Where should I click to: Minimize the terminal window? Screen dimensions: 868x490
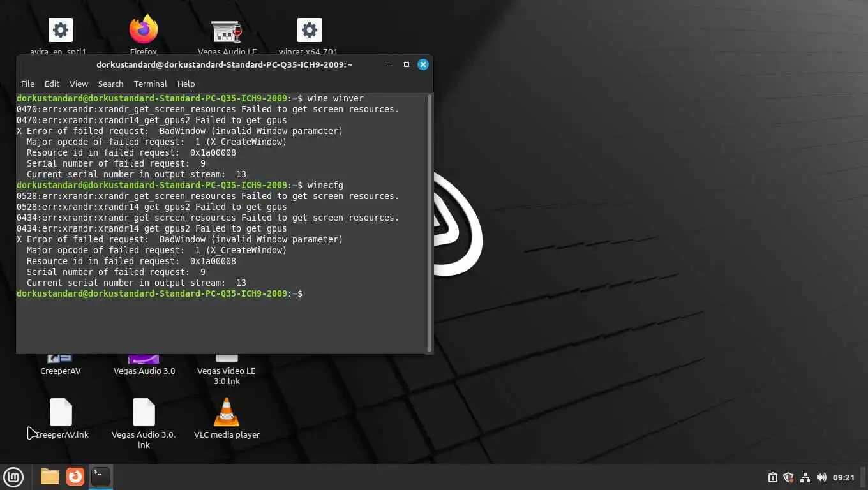point(390,64)
